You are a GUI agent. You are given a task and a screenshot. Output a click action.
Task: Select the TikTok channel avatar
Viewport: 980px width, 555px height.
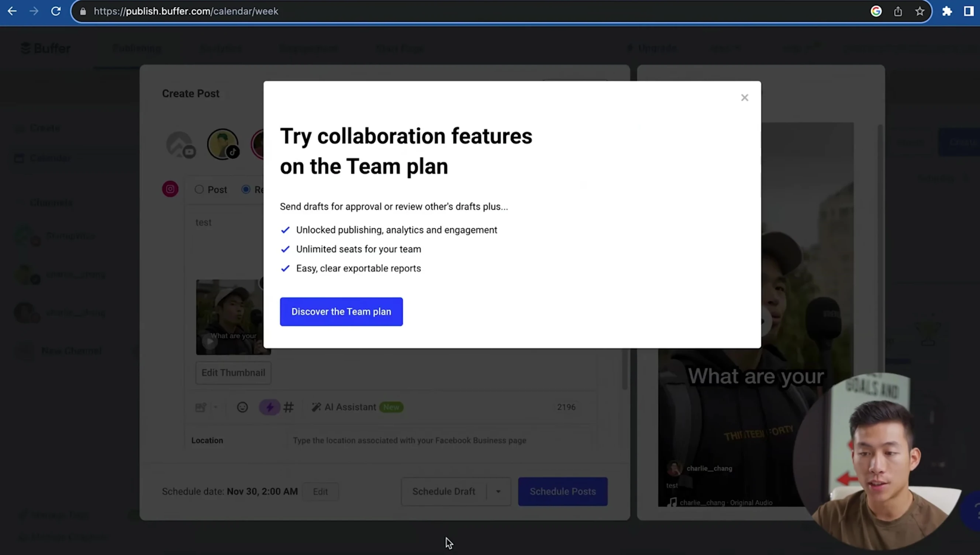(x=223, y=144)
